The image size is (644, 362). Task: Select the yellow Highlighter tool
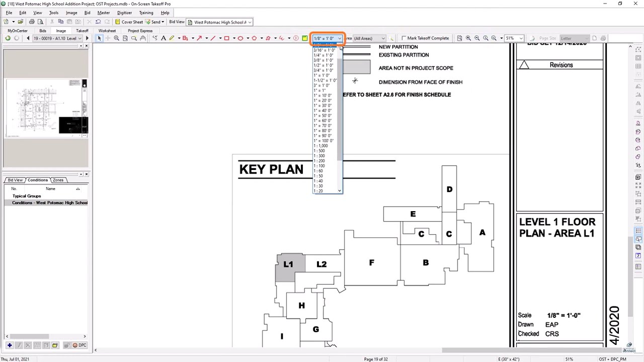pos(172,38)
